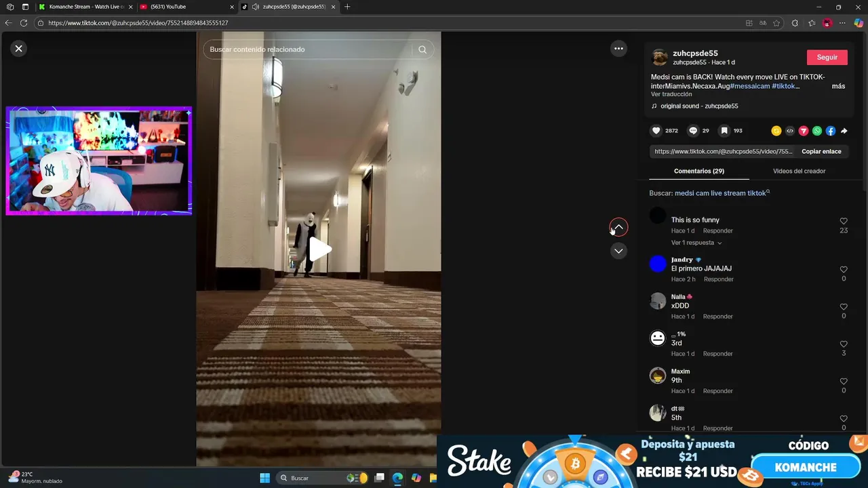Viewport: 868px width, 488px height.
Task: Reply to Nalla's xDDD comment
Action: click(x=717, y=317)
